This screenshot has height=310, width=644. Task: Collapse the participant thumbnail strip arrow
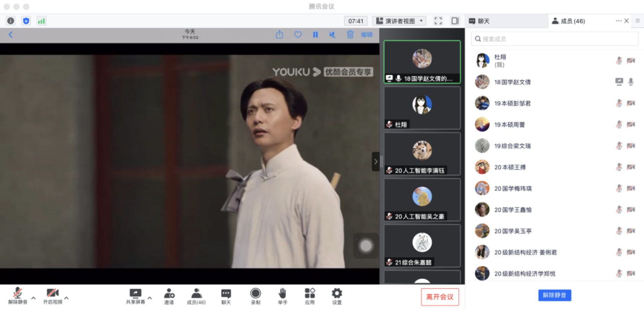pos(376,162)
